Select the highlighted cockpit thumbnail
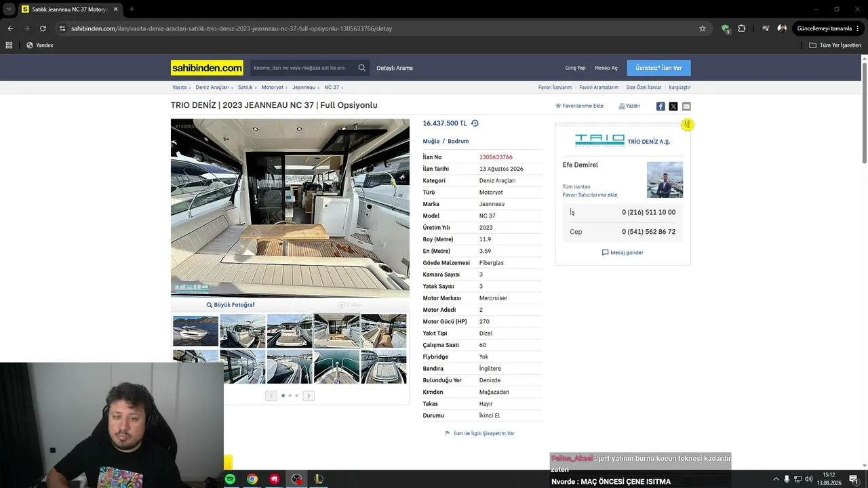This screenshot has width=868, height=488. pyautogui.click(x=337, y=331)
